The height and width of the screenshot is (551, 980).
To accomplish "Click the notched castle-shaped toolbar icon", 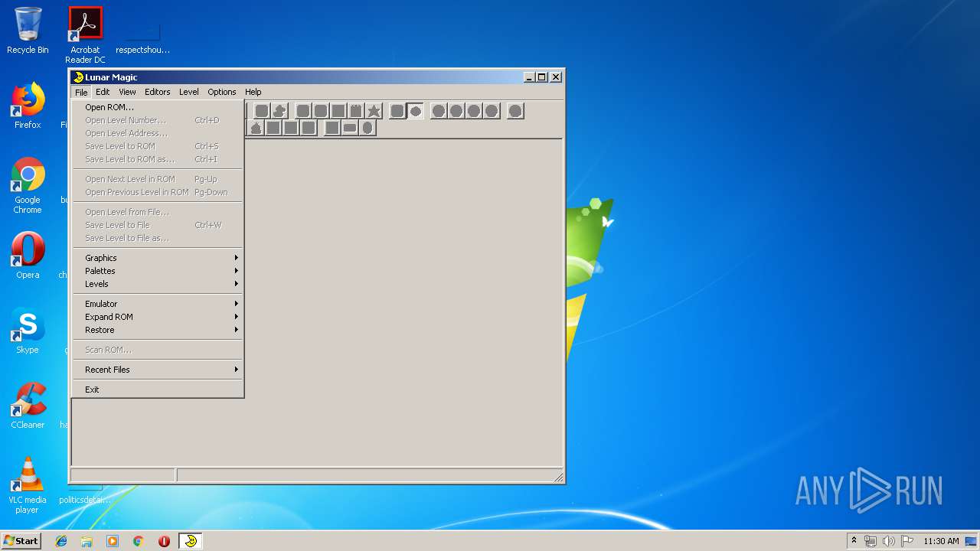I will 356,111.
